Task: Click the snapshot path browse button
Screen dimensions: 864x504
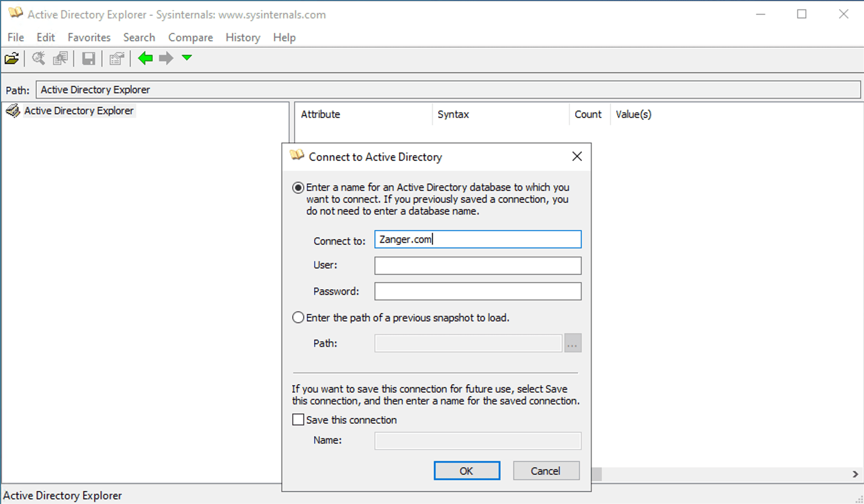Action: (573, 343)
